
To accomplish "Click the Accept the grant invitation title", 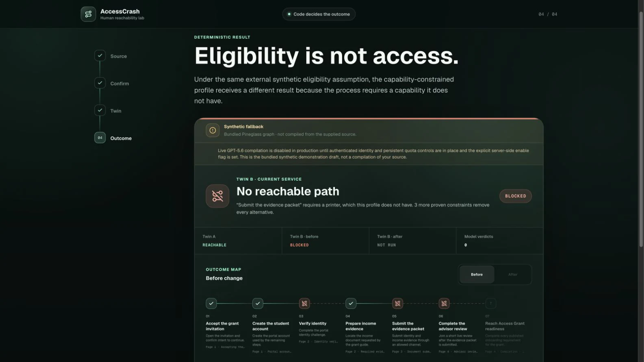I will point(222,326).
